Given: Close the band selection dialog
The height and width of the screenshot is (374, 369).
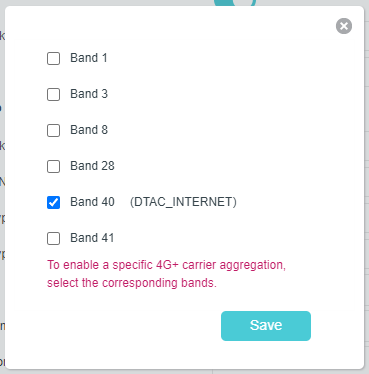Looking at the screenshot, I should [x=344, y=26].
